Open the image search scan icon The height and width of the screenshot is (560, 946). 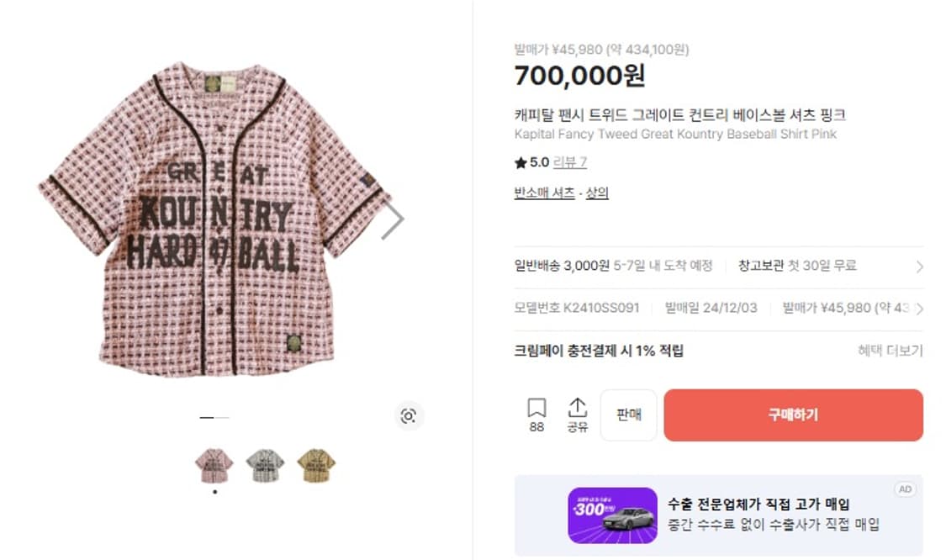(x=409, y=415)
